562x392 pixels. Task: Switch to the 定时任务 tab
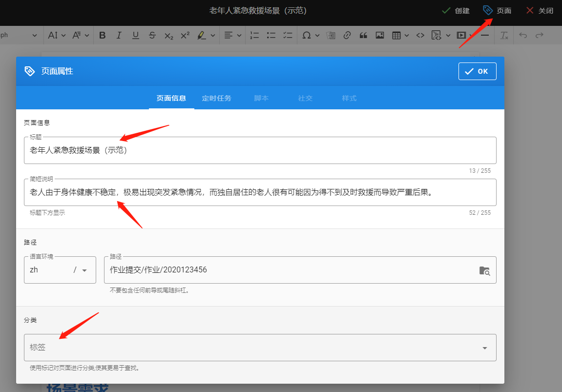pyautogui.click(x=216, y=98)
